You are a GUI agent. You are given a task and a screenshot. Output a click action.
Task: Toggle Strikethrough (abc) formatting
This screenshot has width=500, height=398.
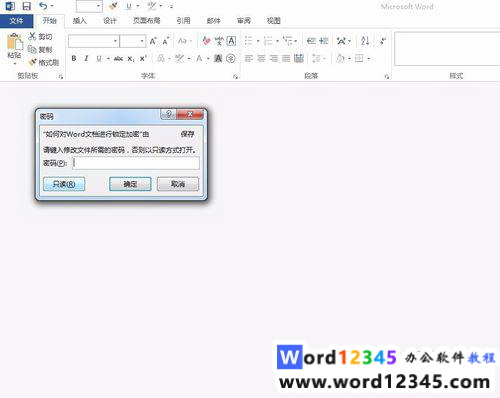pos(118,59)
